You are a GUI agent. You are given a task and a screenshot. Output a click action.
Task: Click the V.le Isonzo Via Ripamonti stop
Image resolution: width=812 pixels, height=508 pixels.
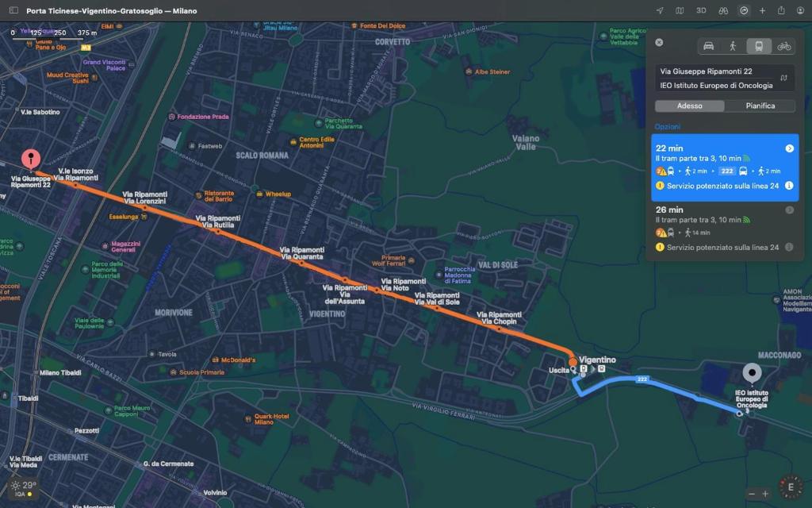click(x=76, y=184)
